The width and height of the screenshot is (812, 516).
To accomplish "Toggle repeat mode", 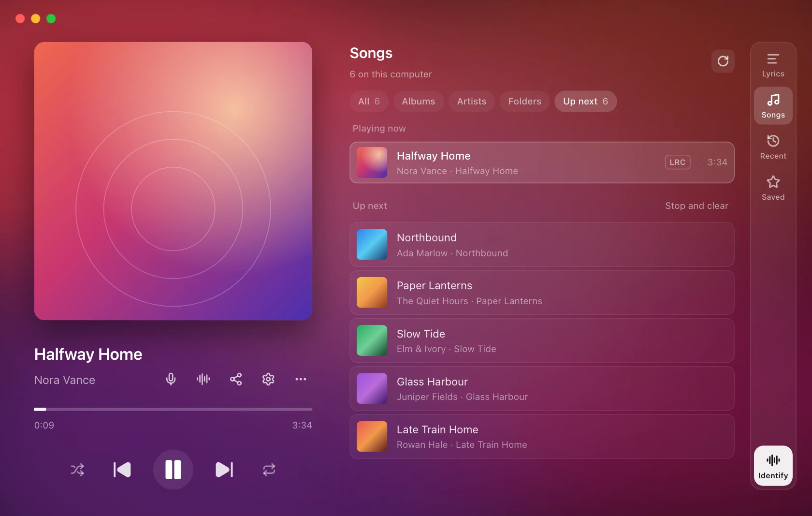I will pos(269,470).
